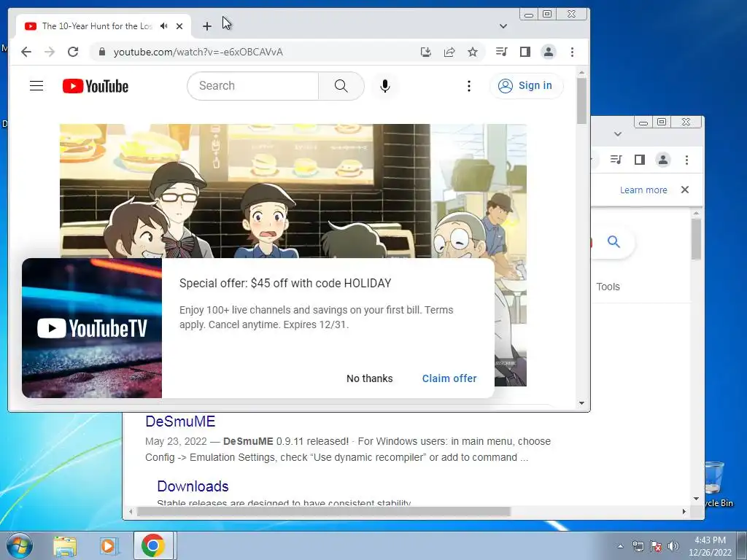
Task: Click scroll right arrow in back window
Action: pos(684,511)
